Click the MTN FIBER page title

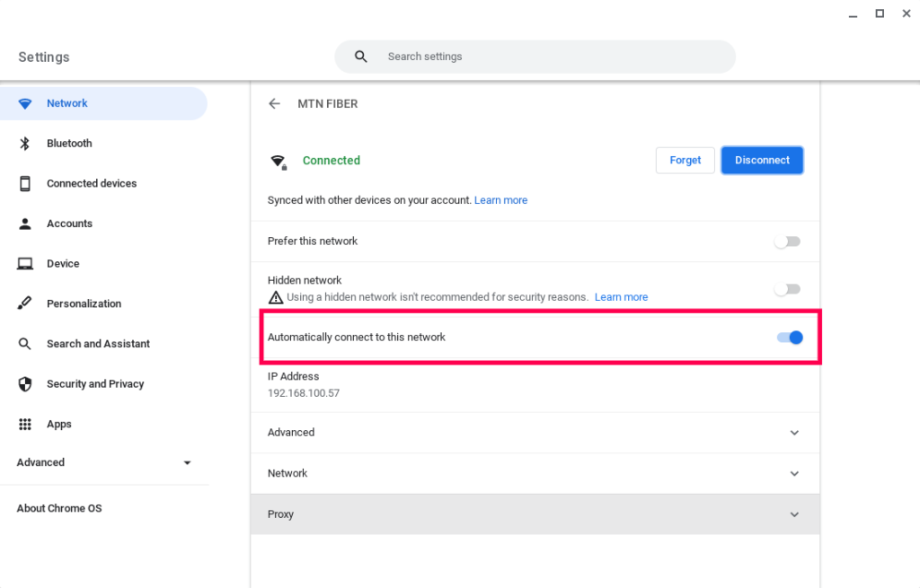(327, 104)
